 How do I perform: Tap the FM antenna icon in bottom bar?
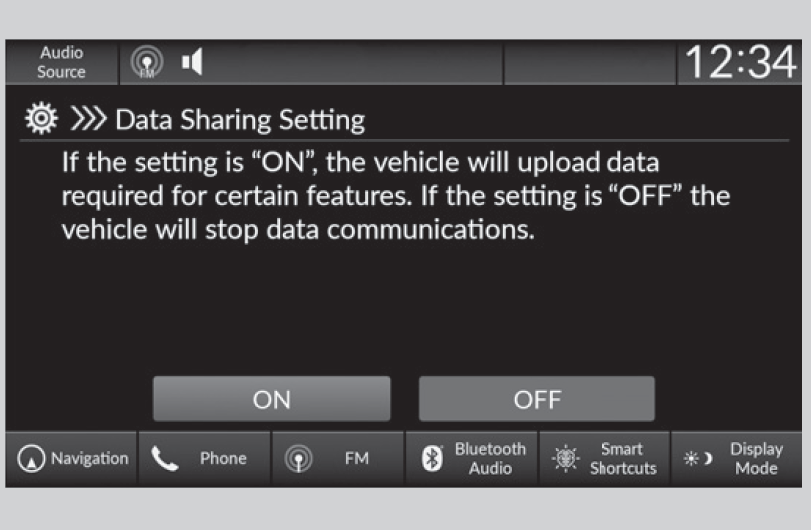[296, 459]
